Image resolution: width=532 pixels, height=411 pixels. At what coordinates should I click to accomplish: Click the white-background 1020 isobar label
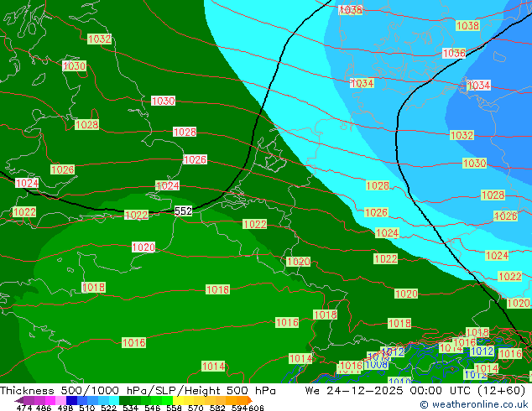pos(143,247)
